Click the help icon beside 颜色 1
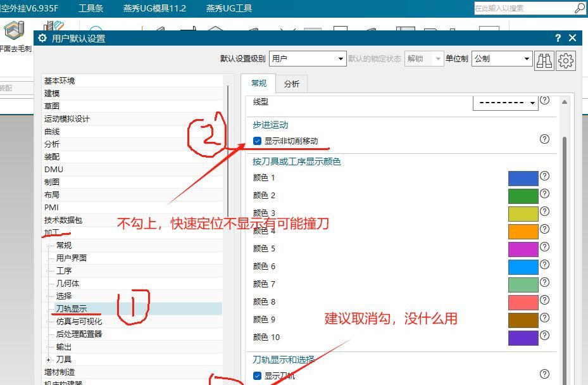The height and width of the screenshot is (385, 588). 544,177
